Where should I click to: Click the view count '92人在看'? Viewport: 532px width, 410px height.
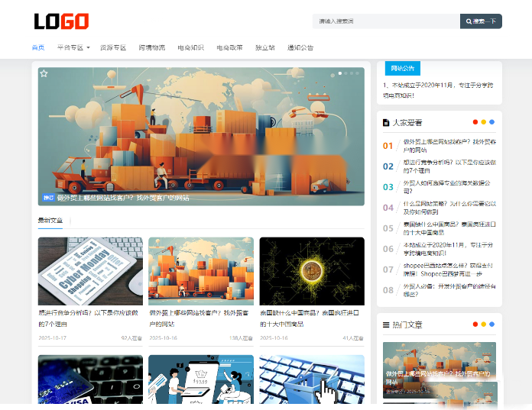pyautogui.click(x=131, y=337)
